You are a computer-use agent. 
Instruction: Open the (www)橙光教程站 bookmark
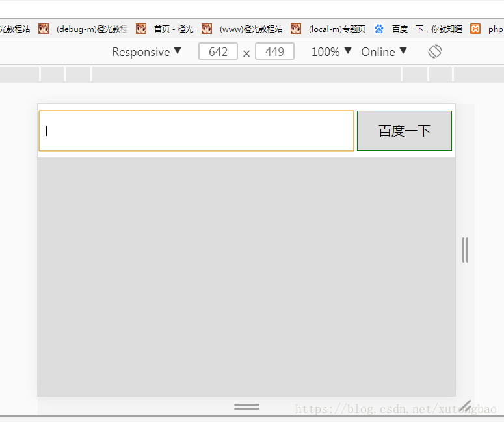coord(251,29)
